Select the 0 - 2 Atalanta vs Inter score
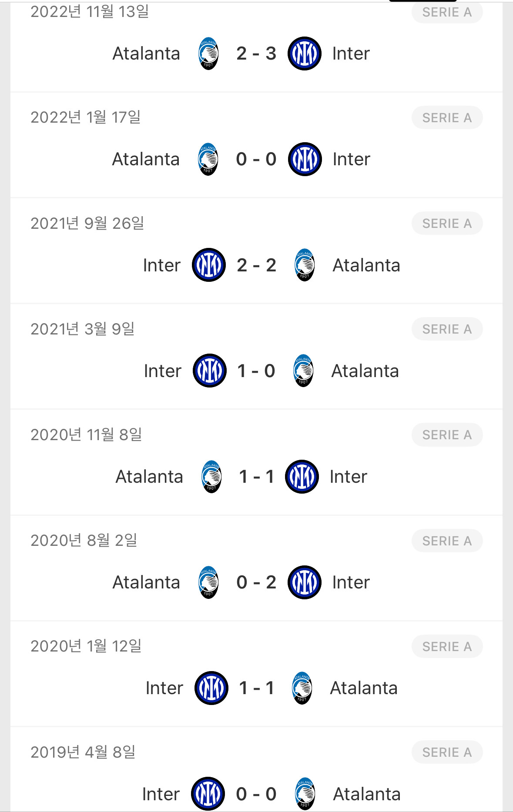This screenshot has width=513, height=812. coord(256,582)
